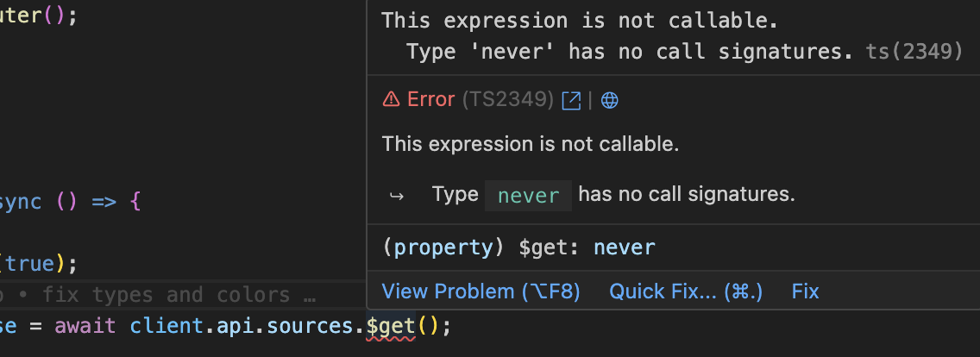Click the globe icon in the error header
This screenshot has width=980, height=357.
(x=609, y=100)
